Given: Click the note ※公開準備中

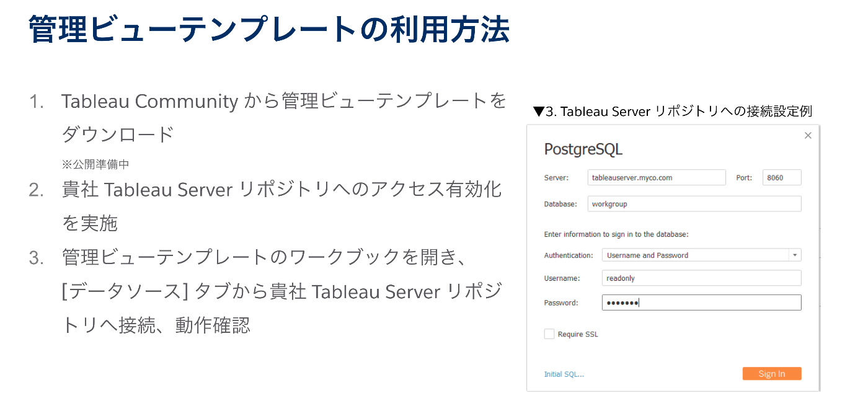Looking at the screenshot, I should pos(95,164).
